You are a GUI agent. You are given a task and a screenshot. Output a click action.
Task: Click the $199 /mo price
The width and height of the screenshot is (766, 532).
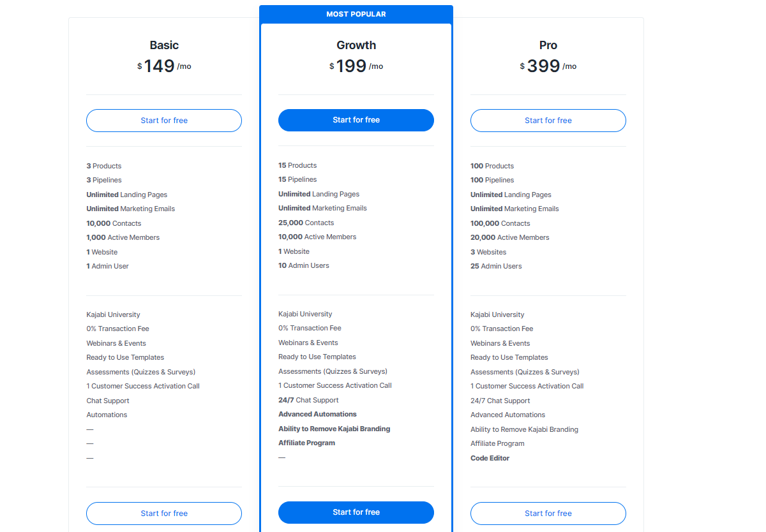(356, 66)
